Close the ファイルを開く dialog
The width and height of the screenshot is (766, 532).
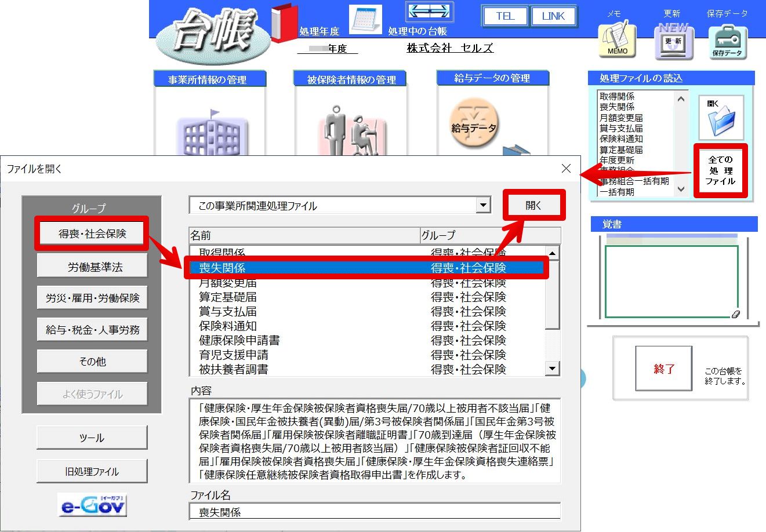coord(567,169)
